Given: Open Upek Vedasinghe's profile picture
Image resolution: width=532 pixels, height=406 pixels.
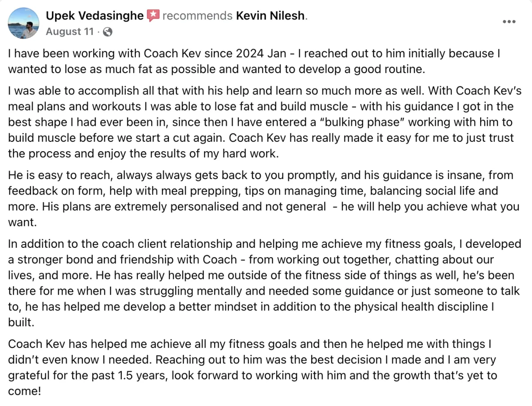Looking at the screenshot, I should pyautogui.click(x=23, y=23).
